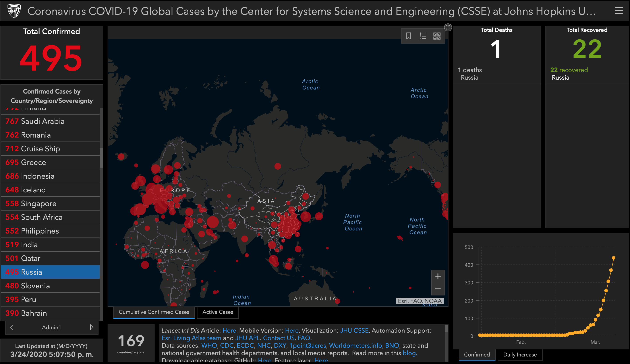Go to previous Admin level arrow
This screenshot has width=630, height=364.
click(x=12, y=327)
